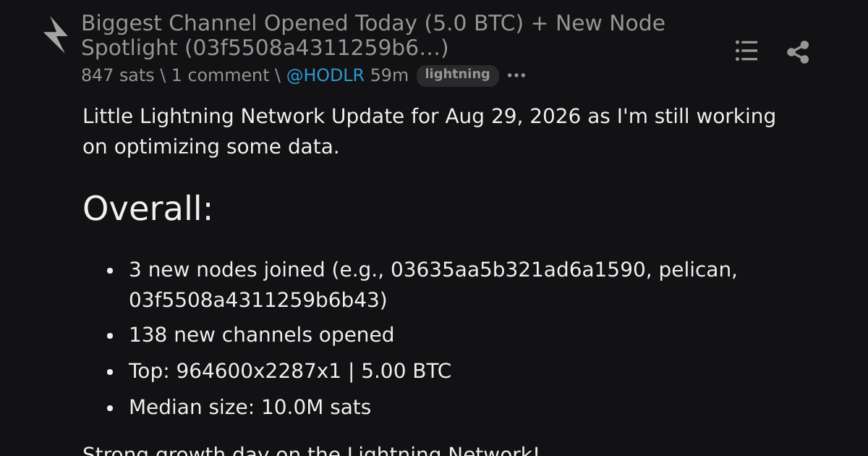Image resolution: width=868 pixels, height=456 pixels.
Task: Open the three-dots more options menu
Action: pos(516,75)
